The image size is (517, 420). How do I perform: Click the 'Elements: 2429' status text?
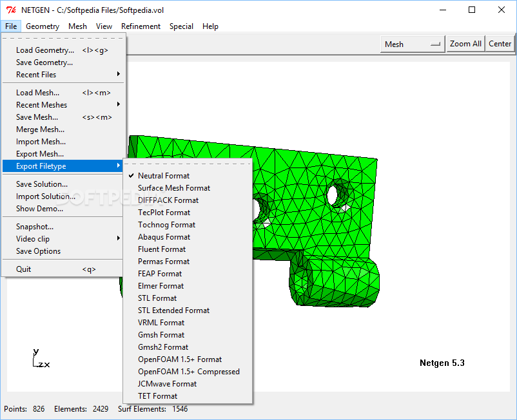click(81, 409)
